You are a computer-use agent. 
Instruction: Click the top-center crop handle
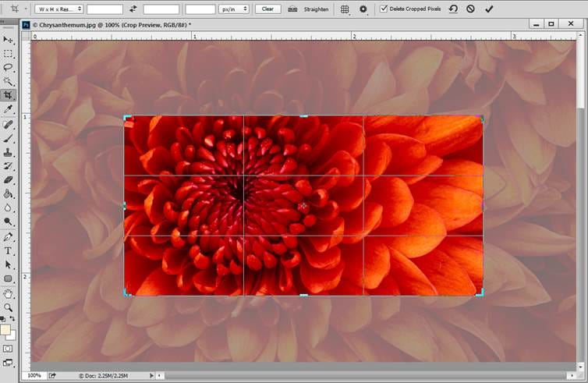304,116
